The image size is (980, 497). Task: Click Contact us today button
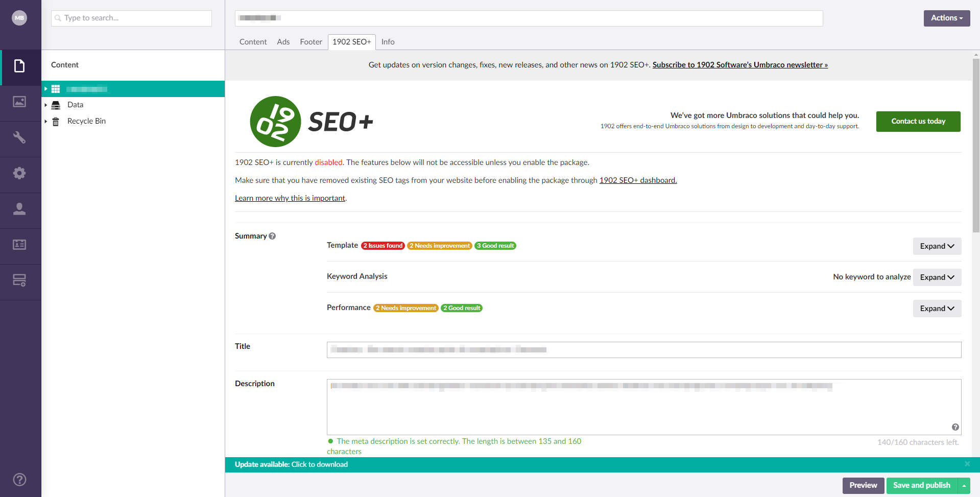[918, 122]
